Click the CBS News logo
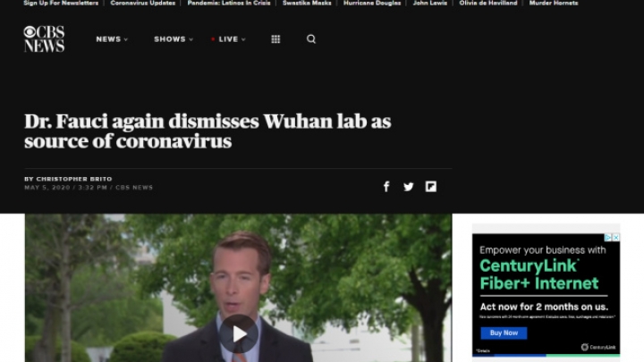This screenshot has height=362, width=644. pos(44,39)
